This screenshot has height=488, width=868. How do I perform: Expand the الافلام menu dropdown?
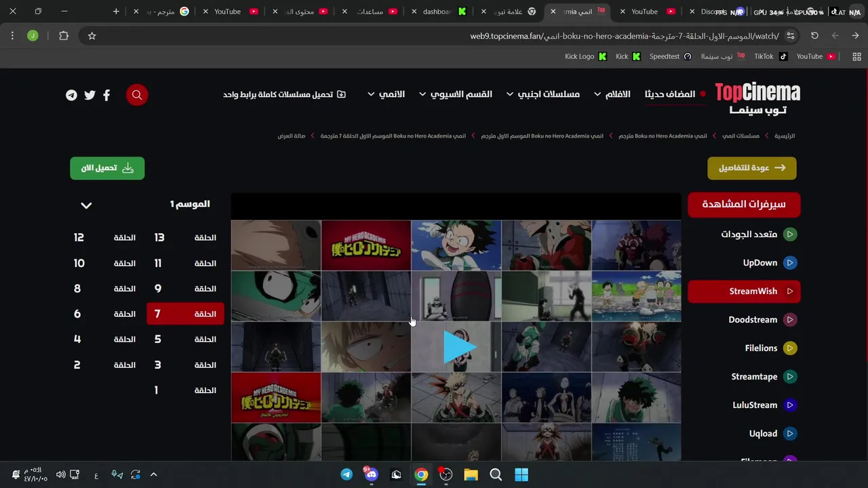[x=612, y=94]
